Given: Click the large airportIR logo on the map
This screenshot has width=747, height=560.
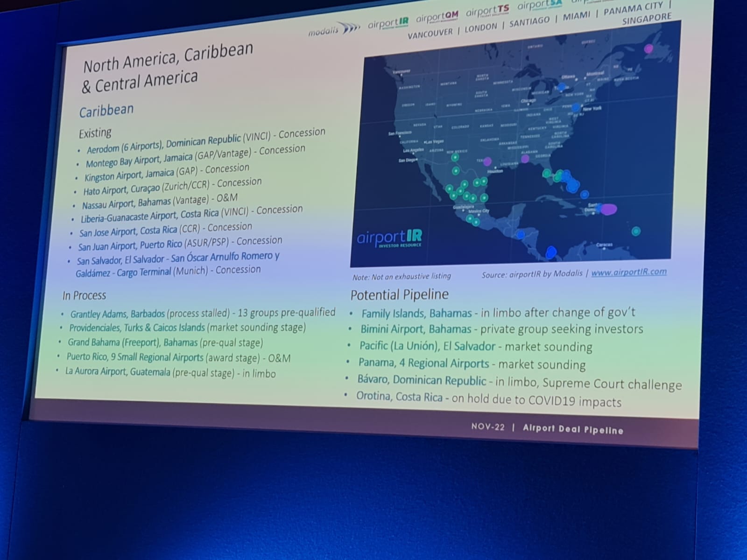Looking at the screenshot, I should click(x=390, y=238).
